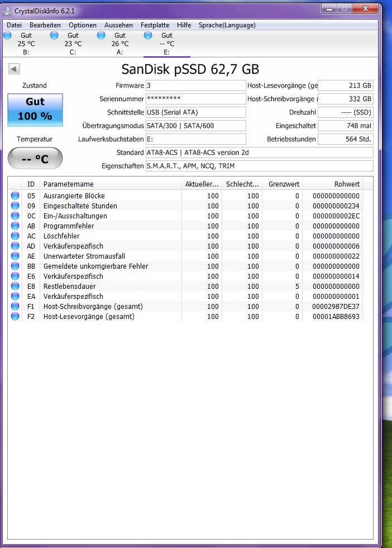Click the Betriebsstunden value 564 Std.
Screen dimensions: 392x548
pos(345,139)
